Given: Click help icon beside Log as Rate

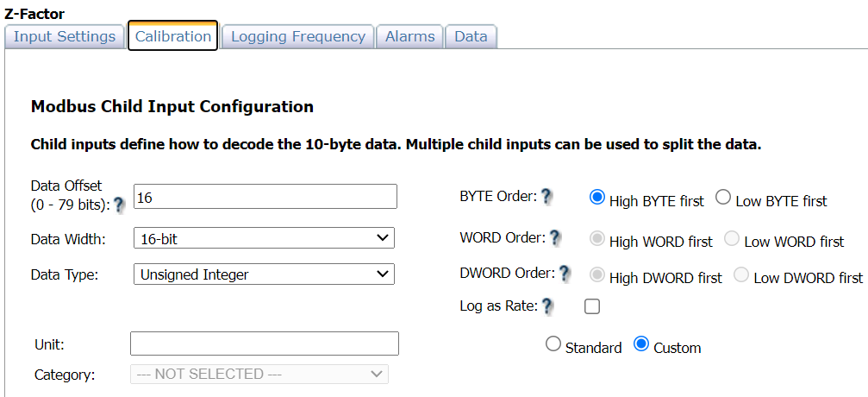Looking at the screenshot, I should point(546,306).
